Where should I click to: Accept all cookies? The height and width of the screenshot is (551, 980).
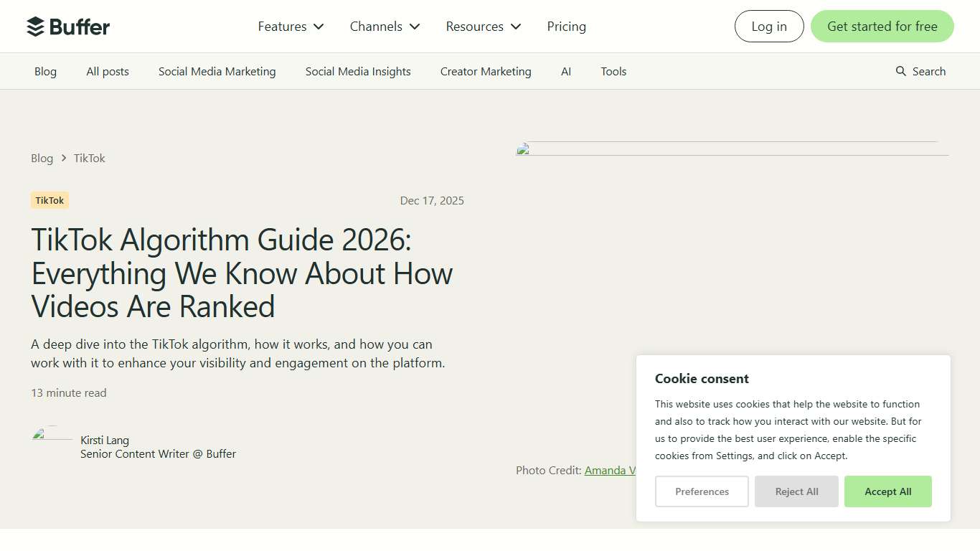click(887, 491)
